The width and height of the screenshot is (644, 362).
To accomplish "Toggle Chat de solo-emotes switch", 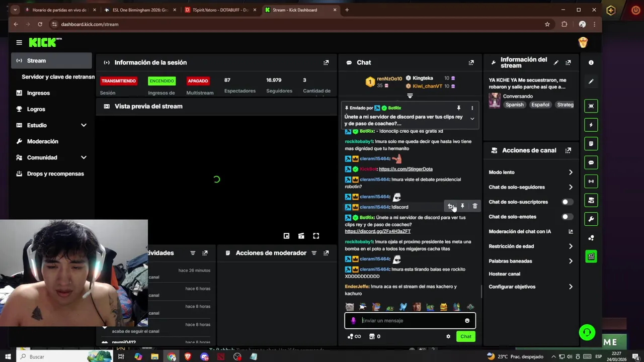I will [567, 217].
